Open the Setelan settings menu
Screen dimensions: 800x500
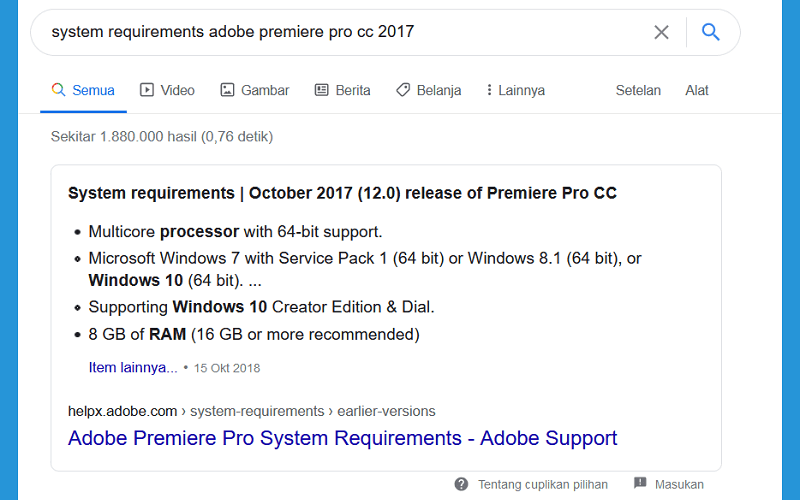click(x=638, y=90)
